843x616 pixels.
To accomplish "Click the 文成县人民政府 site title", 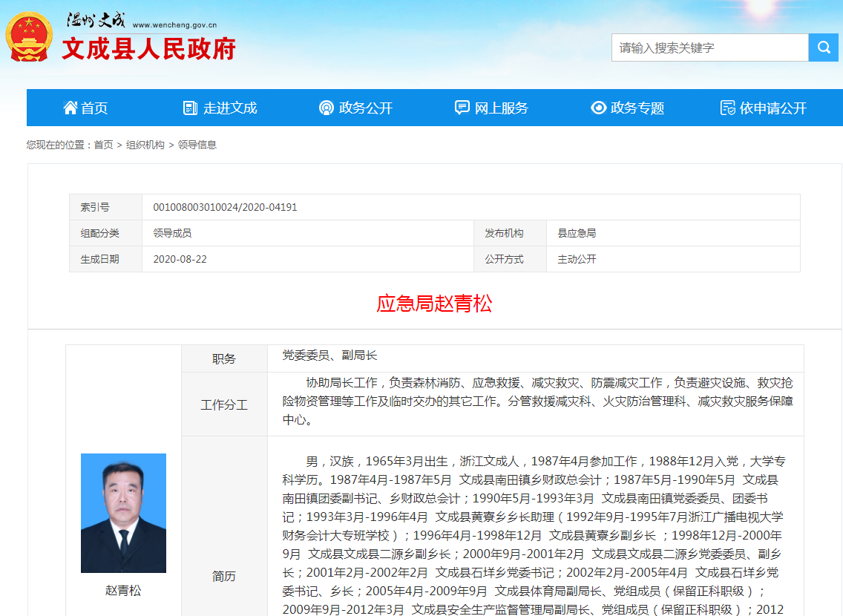I will pos(148,49).
